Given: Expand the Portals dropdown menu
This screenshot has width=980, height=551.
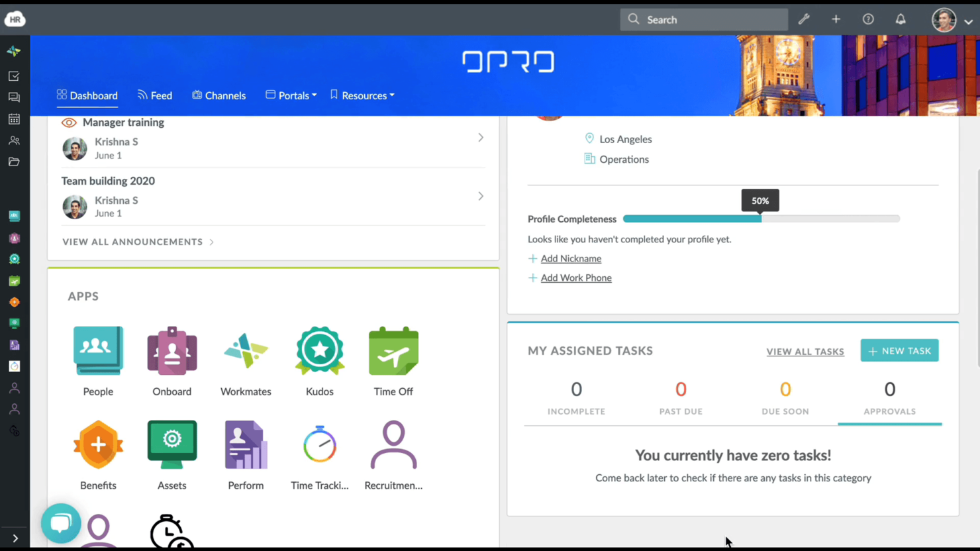Looking at the screenshot, I should point(291,95).
